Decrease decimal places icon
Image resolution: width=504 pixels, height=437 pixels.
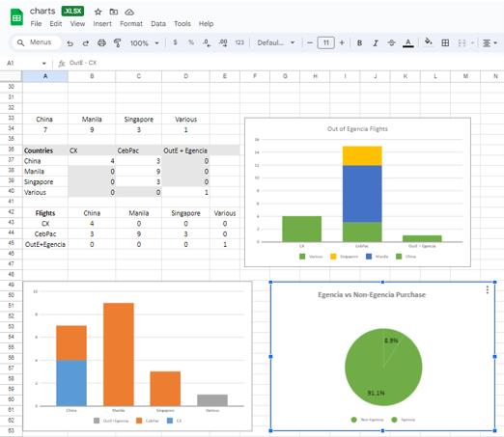(207, 42)
